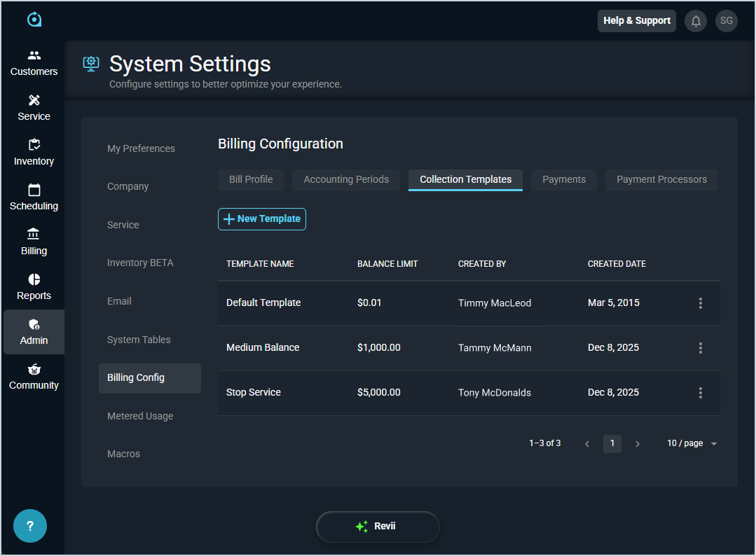
Task: Open the Customers section in sidebar
Action: pos(34,62)
